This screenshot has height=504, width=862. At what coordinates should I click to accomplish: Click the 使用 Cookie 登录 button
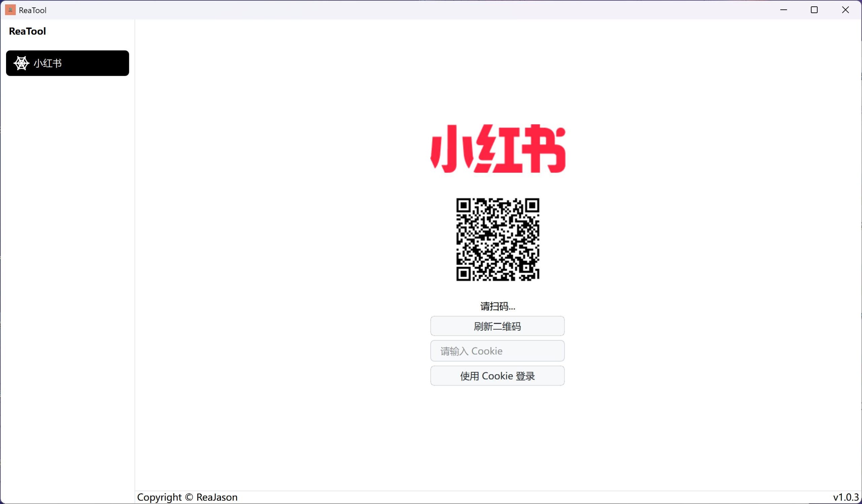[497, 376]
